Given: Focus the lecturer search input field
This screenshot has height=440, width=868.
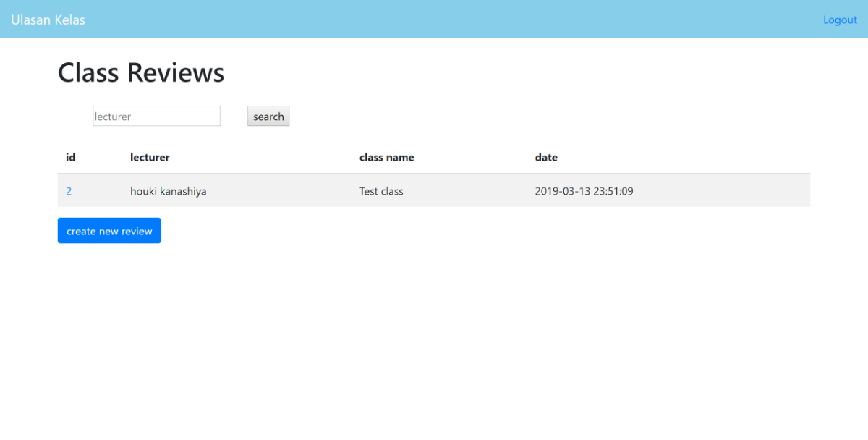Looking at the screenshot, I should point(156,117).
